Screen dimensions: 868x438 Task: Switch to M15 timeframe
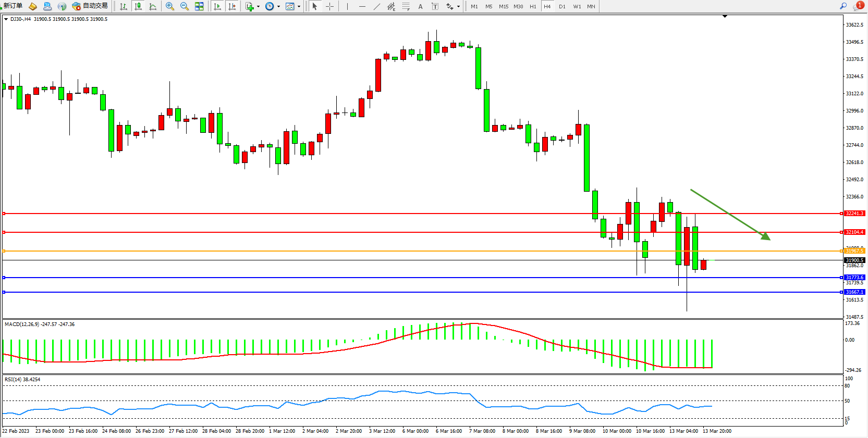pos(503,6)
